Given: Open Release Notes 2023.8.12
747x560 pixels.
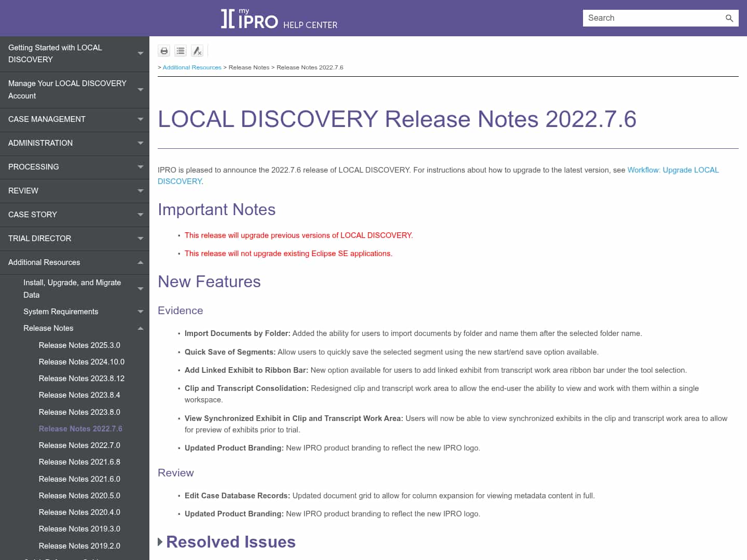Looking at the screenshot, I should pos(81,379).
